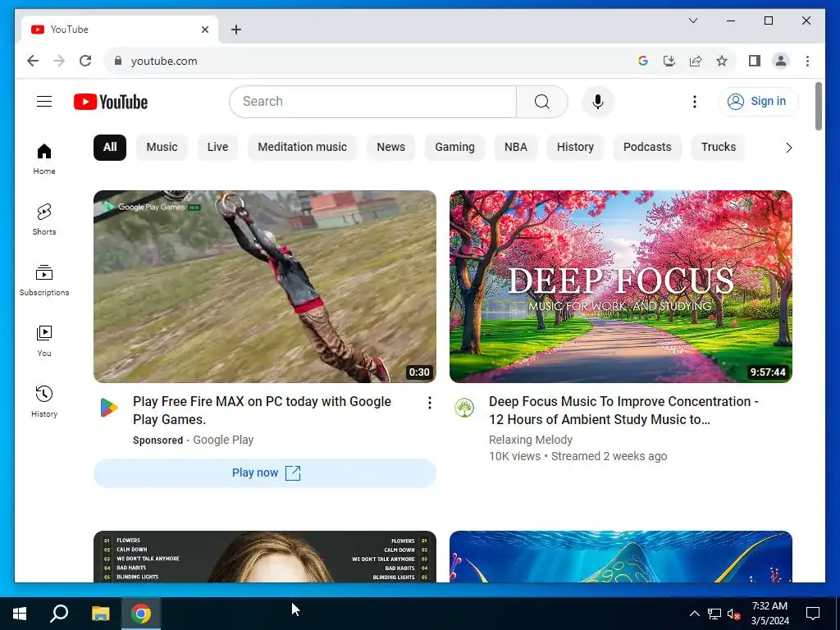Screen dimensions: 840x630
Task: Click the padlock site info icon
Action: (118, 61)
